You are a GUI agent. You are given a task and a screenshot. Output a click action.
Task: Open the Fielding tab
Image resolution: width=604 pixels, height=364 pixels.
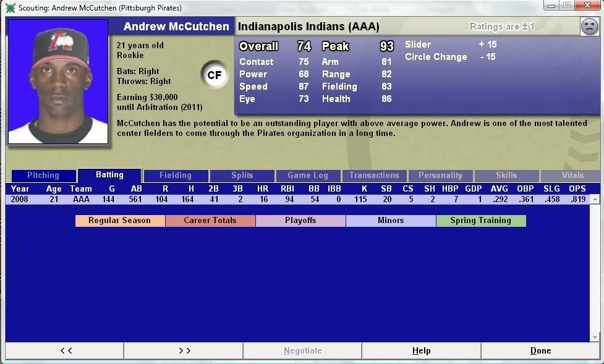(x=176, y=176)
